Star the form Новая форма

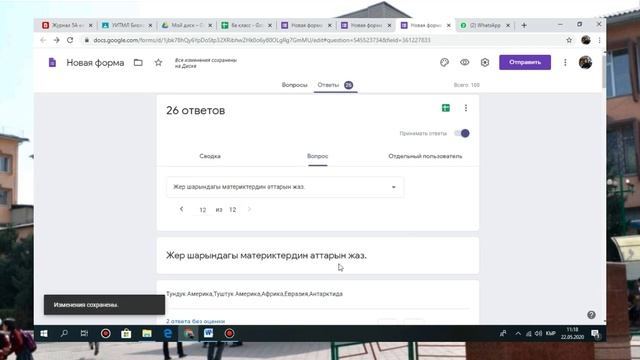click(x=158, y=62)
